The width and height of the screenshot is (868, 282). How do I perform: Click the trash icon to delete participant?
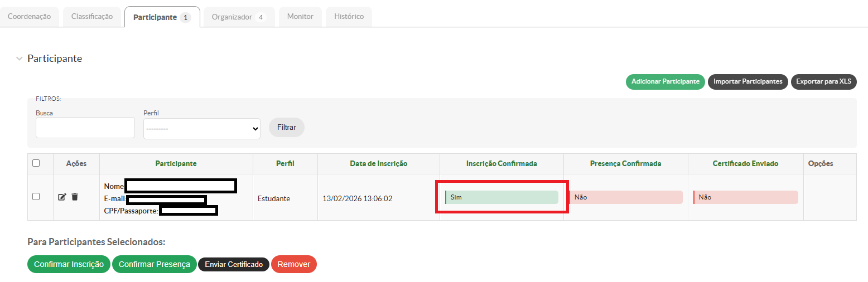75,197
